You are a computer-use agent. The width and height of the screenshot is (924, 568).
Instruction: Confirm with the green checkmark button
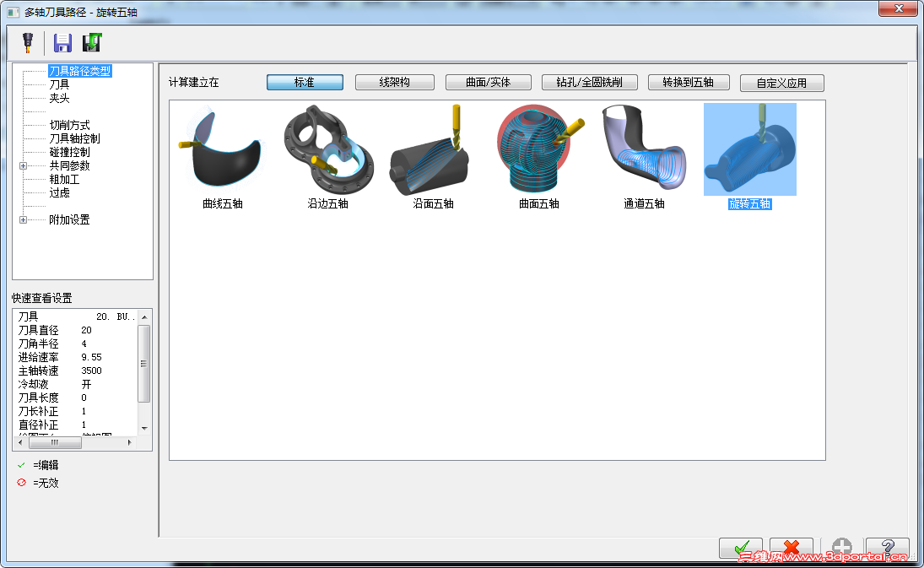(741, 548)
